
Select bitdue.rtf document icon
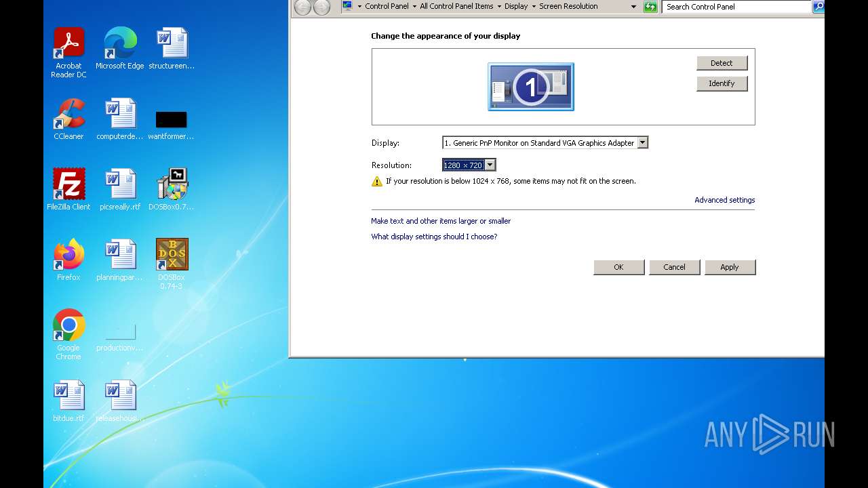click(68, 401)
